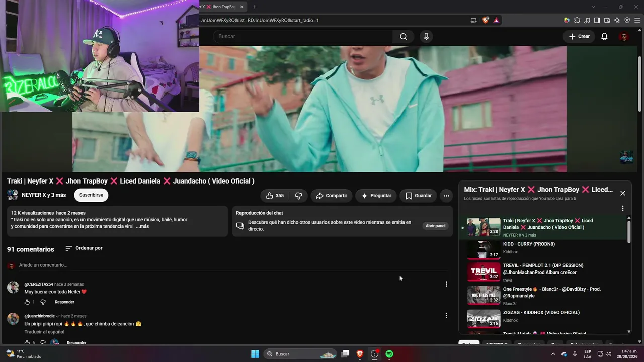Image resolution: width=644 pixels, height=362 pixels.
Task: Click the YouTube search magnifier button
Action: click(404, 36)
